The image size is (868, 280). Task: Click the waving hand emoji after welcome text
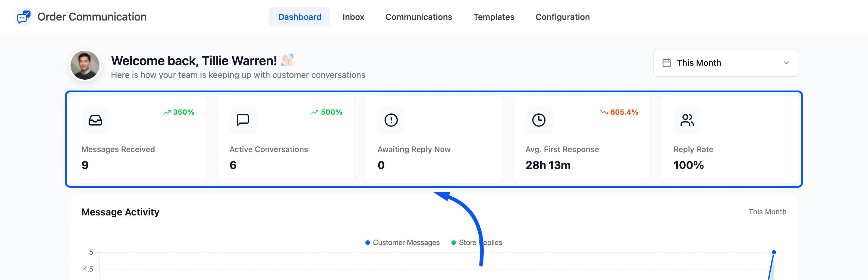click(288, 60)
